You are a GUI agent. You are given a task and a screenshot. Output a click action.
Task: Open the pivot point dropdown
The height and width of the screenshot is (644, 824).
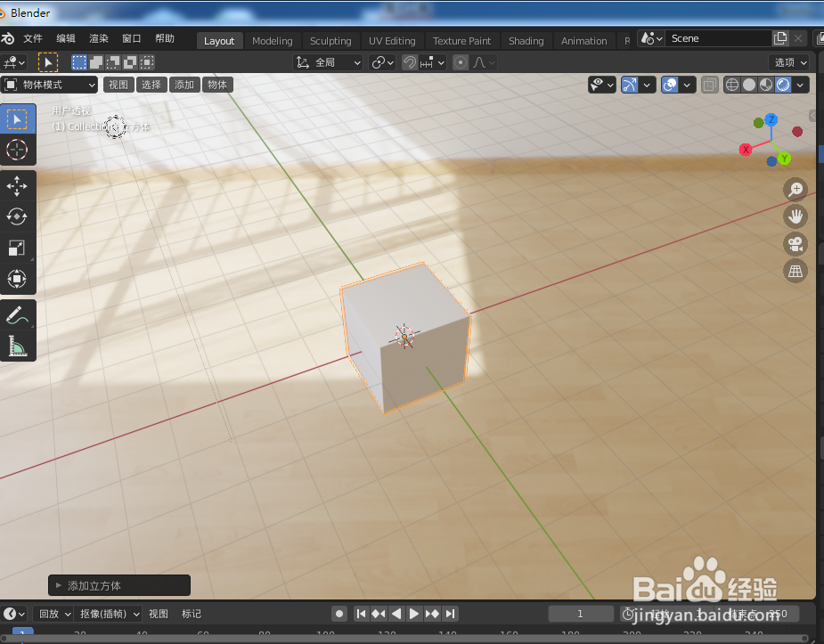382,62
